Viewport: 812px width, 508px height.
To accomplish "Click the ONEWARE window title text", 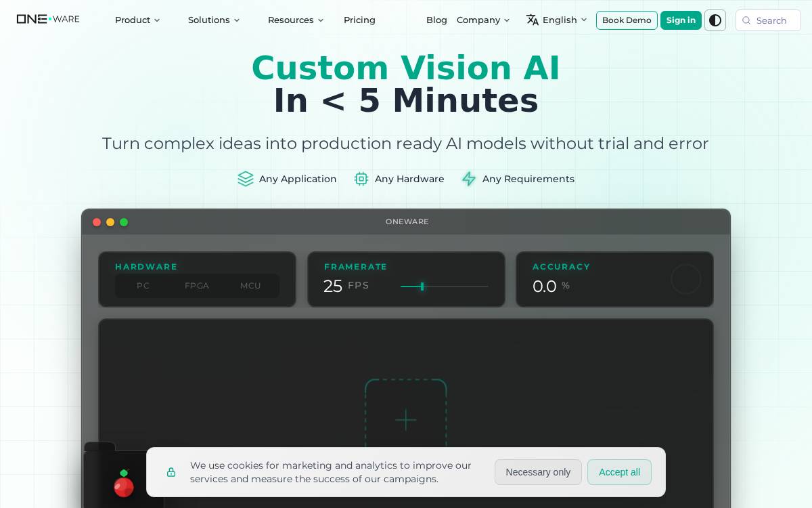I will coord(407,221).
